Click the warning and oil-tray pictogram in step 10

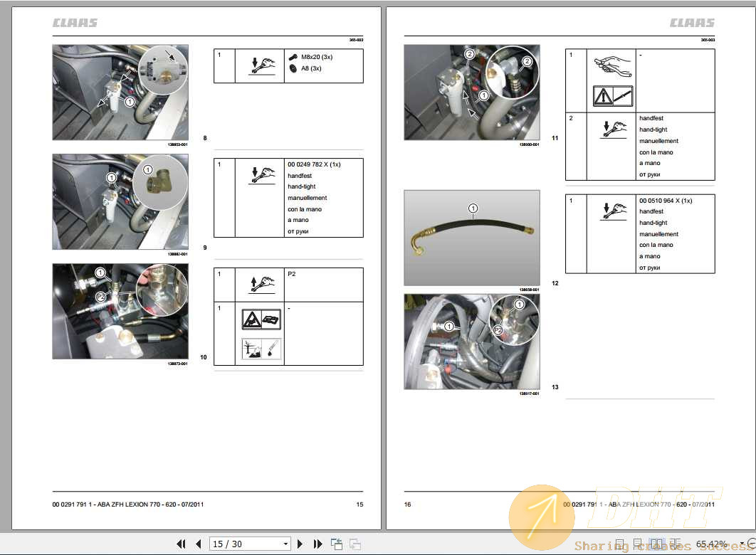point(261,319)
